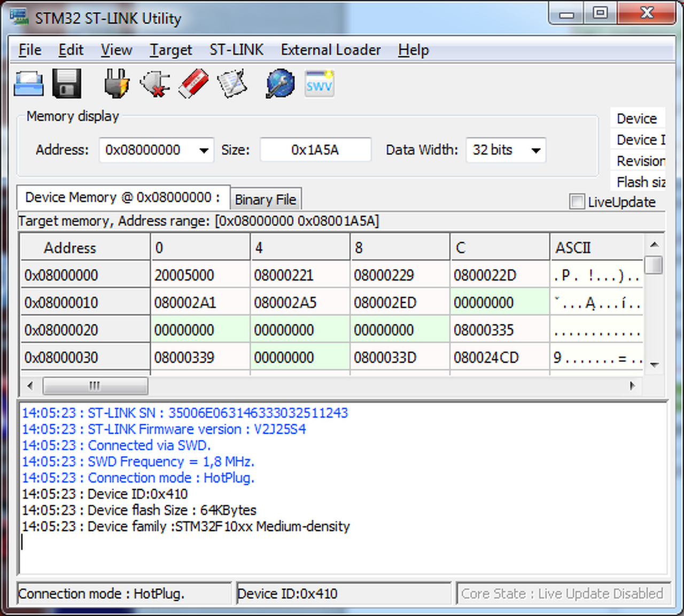This screenshot has height=616, width=684.
Task: Select the Device Memory @ 0x08000000 tab
Action: click(x=123, y=197)
